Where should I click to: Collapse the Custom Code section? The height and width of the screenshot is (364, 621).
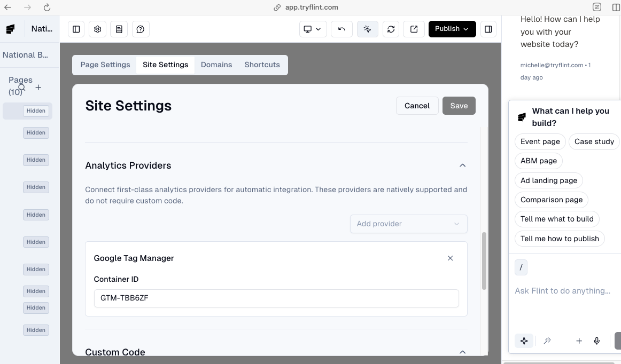[462, 352]
